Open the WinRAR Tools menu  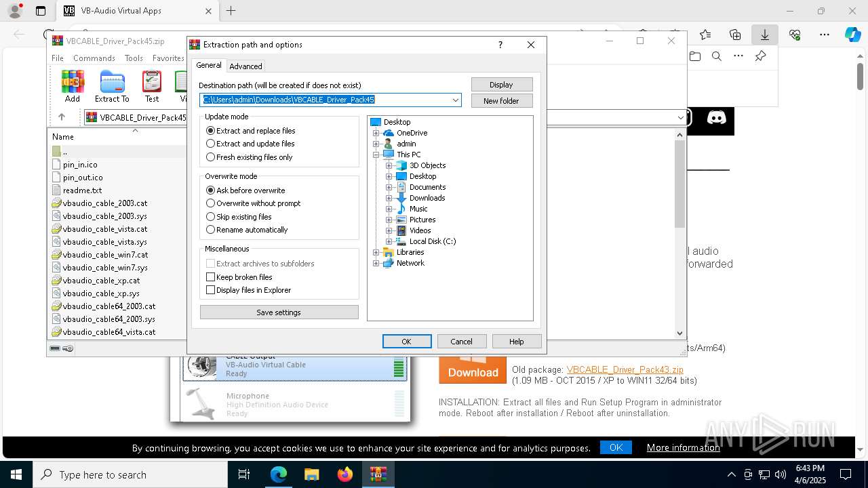click(x=134, y=58)
